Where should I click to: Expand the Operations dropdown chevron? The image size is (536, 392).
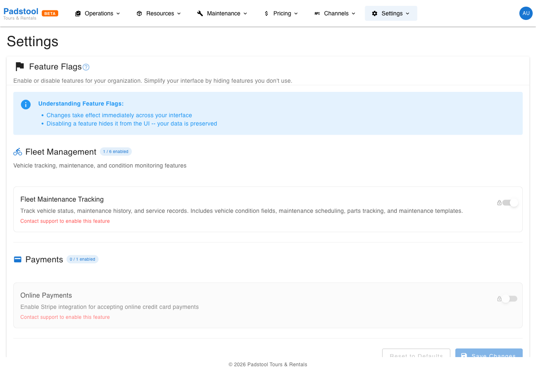tap(118, 13)
